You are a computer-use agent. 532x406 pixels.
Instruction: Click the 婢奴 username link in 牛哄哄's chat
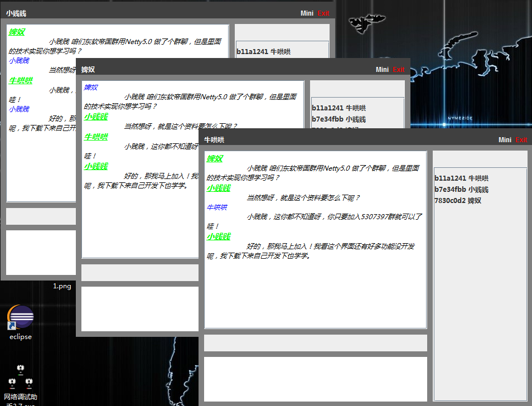pos(214,158)
